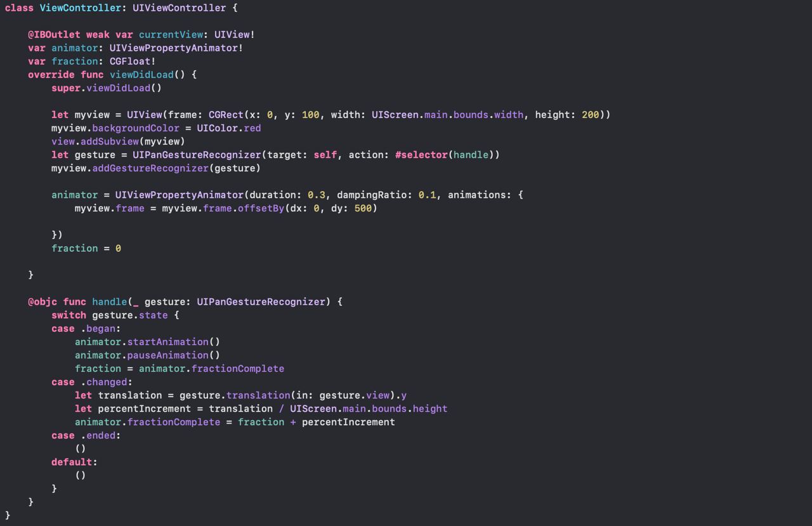Click the '.ended' case label
Screen dimensions: 812x526
[98, 435]
